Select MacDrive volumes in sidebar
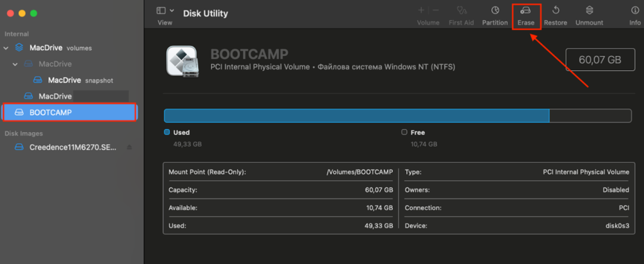 click(60, 48)
